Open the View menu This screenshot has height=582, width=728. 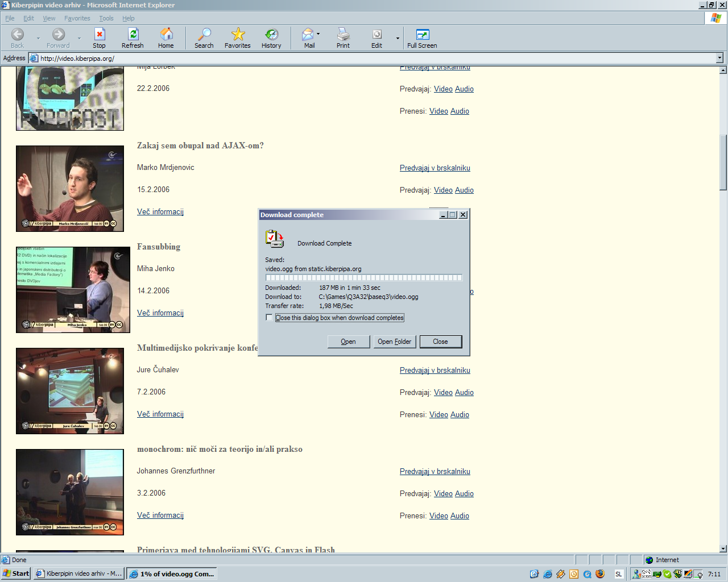[x=49, y=18]
